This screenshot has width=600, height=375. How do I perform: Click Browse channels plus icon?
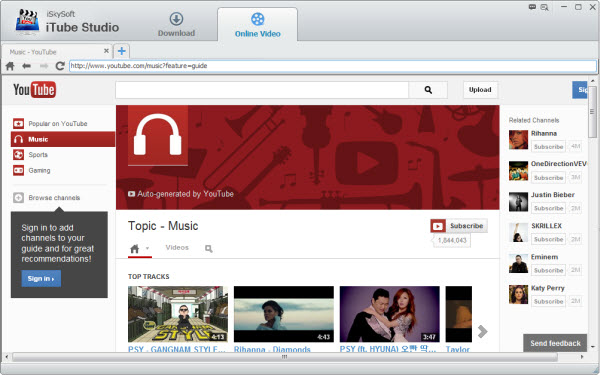18,198
